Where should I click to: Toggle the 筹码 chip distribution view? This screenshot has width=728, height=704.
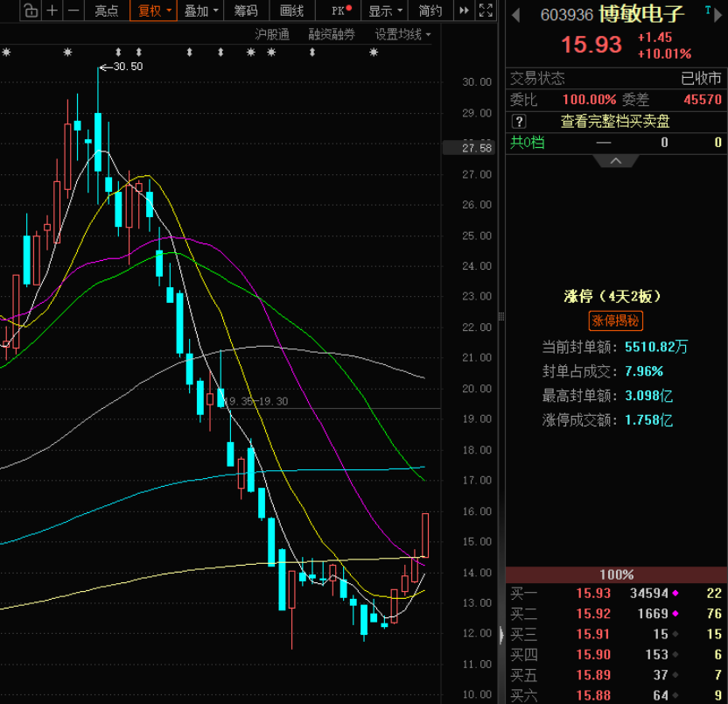tap(246, 11)
